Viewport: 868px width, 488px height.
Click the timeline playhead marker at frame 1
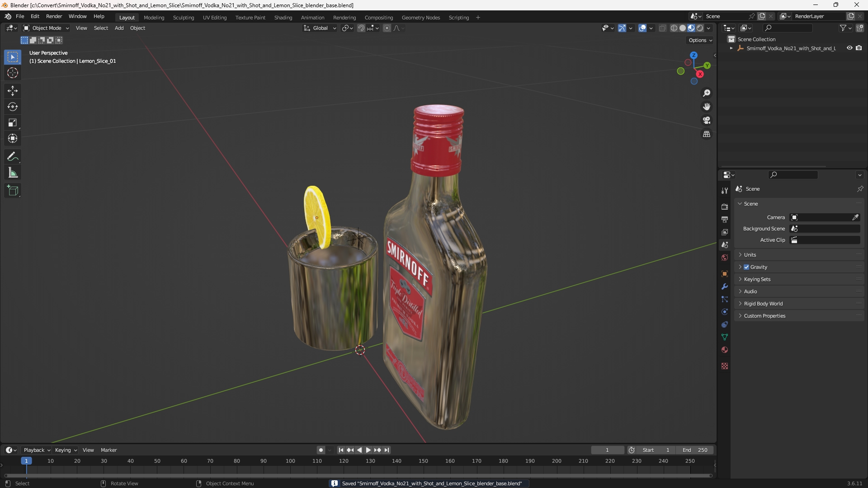point(26,461)
